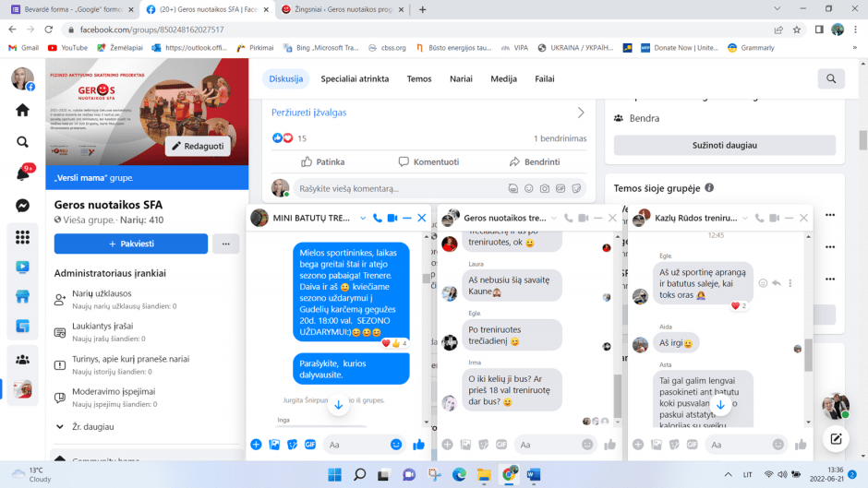Open Peržiūrėti įžvalgas chevron arrow
This screenshot has width=868, height=488.
coord(581,113)
